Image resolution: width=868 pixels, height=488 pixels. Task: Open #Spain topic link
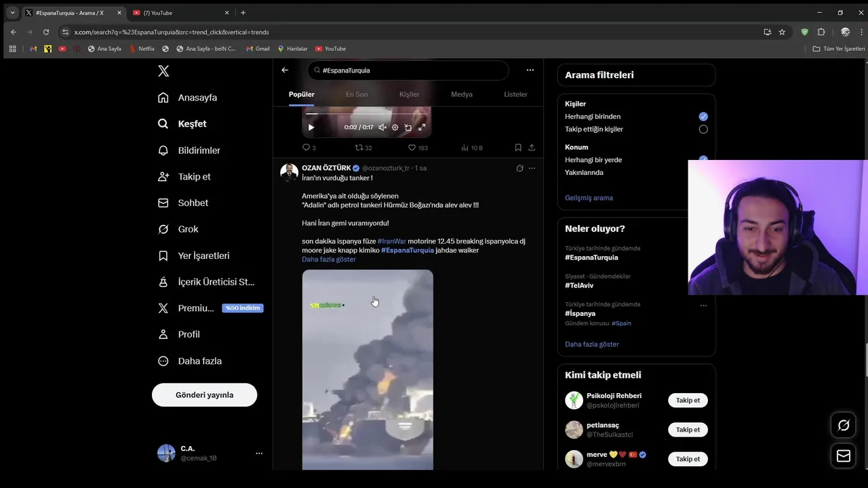click(621, 323)
